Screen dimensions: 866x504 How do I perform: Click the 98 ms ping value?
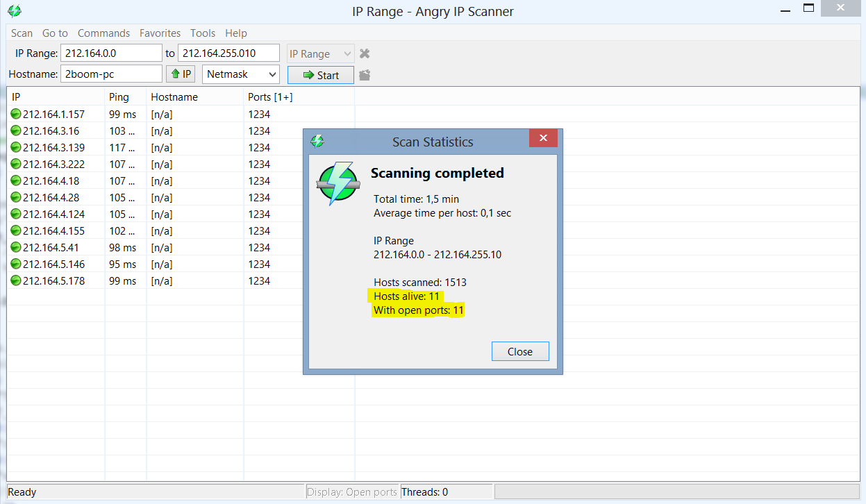tap(123, 247)
